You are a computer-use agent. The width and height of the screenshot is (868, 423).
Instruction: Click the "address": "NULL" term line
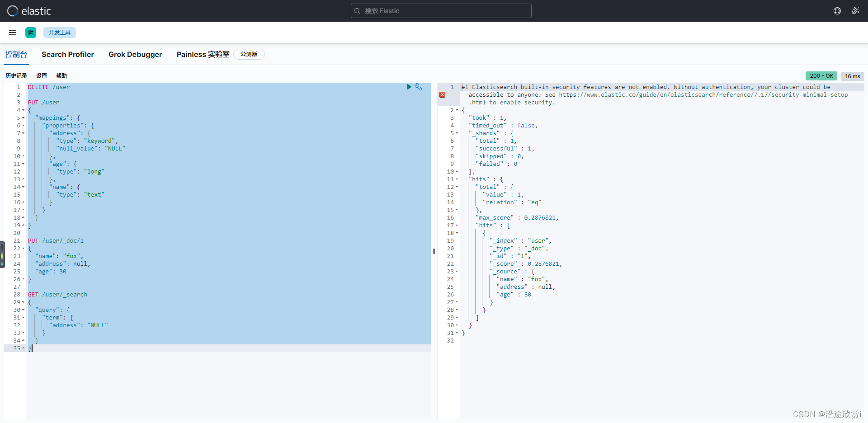tap(79, 325)
